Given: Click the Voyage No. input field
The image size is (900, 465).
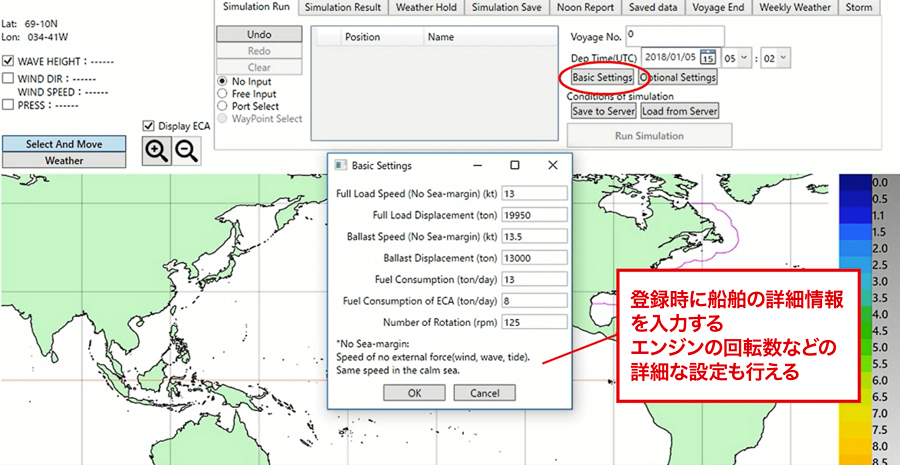Looking at the screenshot, I should (x=675, y=36).
